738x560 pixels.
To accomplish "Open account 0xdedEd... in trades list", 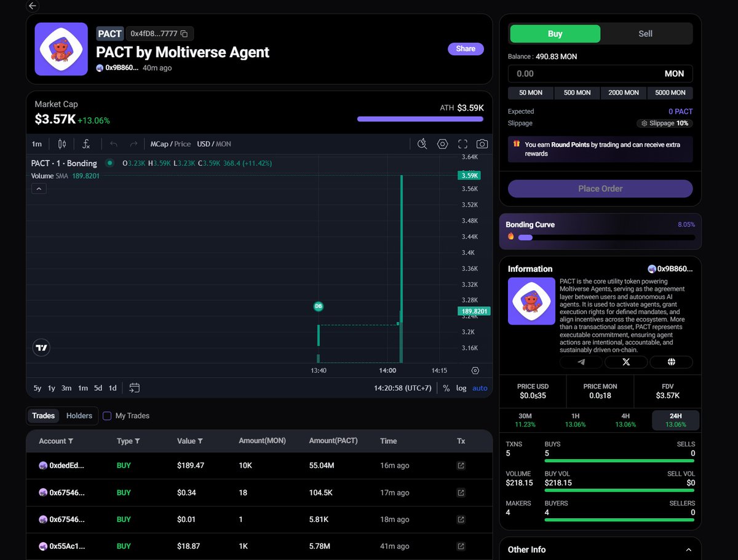I will pyautogui.click(x=61, y=465).
